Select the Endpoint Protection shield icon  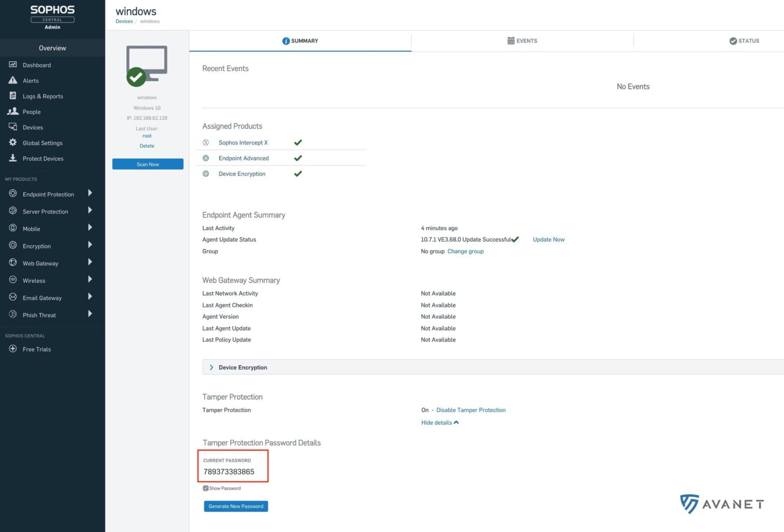point(13,194)
